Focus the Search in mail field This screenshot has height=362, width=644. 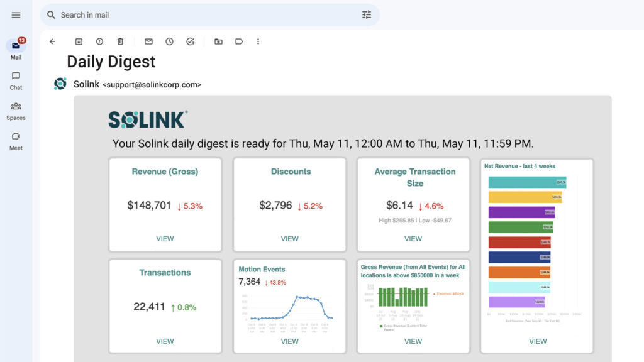tap(209, 15)
